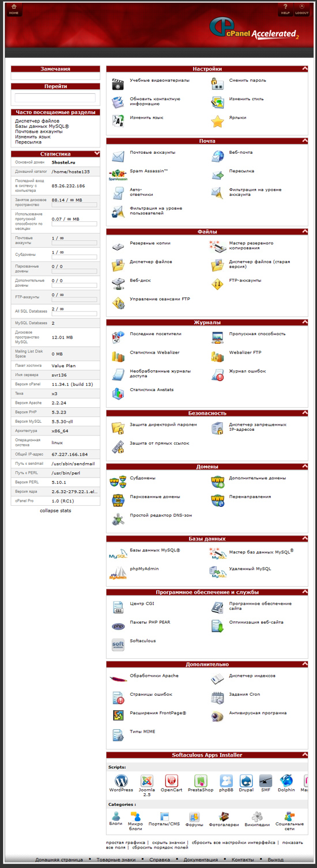Open the Drupal script icon
The width and height of the screenshot is (317, 868).
click(x=246, y=780)
